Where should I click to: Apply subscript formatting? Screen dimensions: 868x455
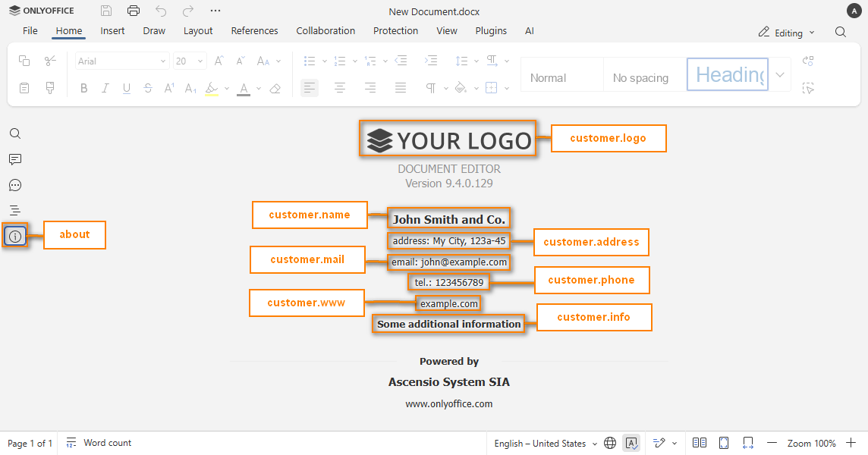(190, 88)
